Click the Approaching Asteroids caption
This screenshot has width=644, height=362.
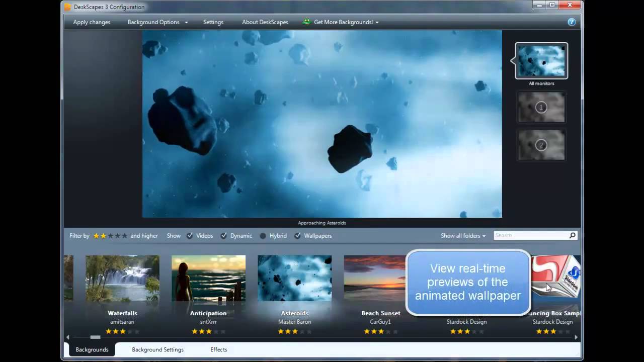click(x=322, y=223)
